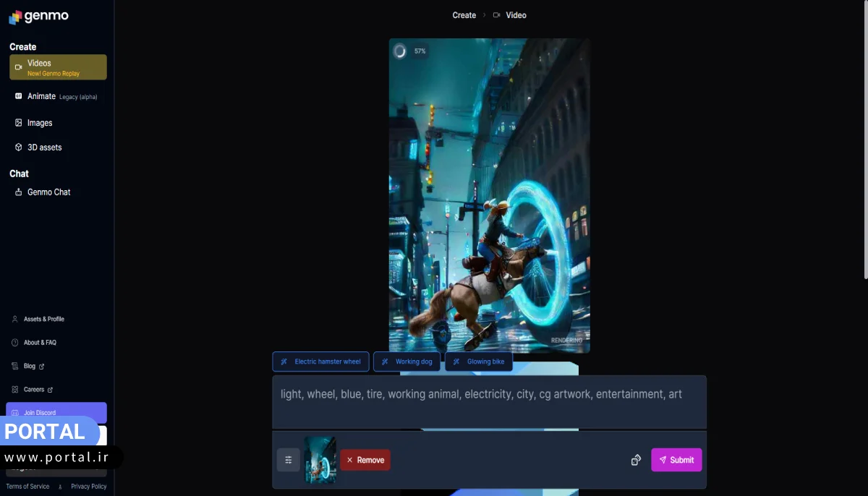The height and width of the screenshot is (496, 868).
Task: Click the Genmo logo in the sidebar
Action: pyautogui.click(x=39, y=17)
